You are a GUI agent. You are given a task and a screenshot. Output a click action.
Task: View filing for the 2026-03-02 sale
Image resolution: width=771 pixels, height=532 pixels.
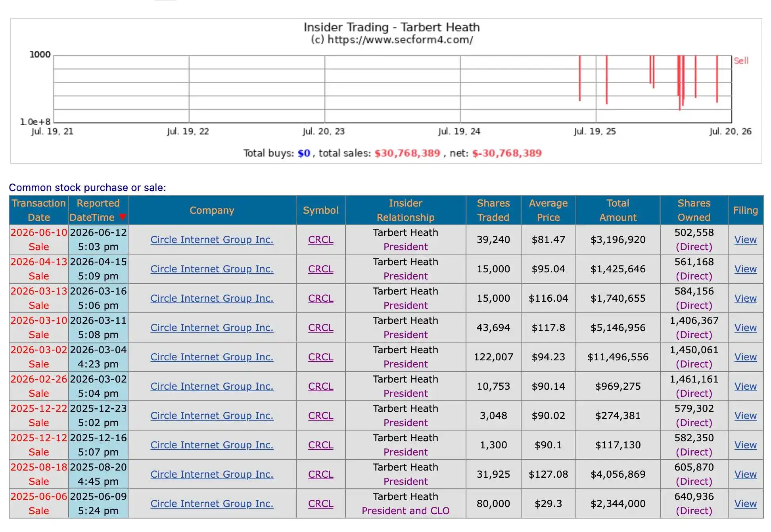pyautogui.click(x=745, y=357)
